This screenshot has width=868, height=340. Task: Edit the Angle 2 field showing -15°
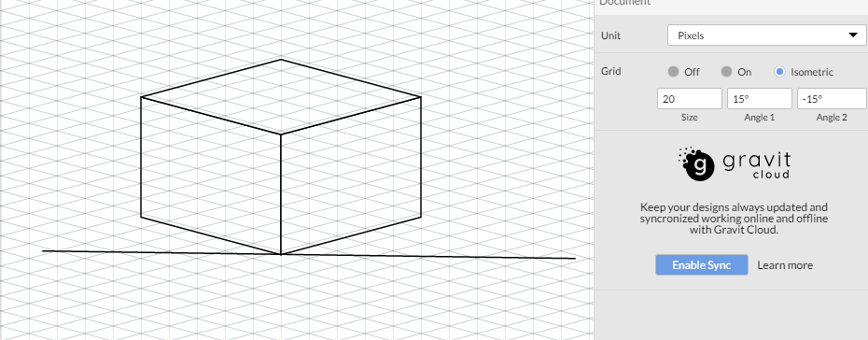point(832,99)
